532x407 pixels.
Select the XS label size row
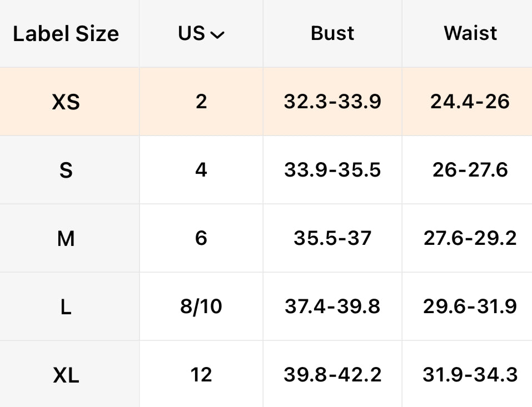pyautogui.click(x=66, y=102)
